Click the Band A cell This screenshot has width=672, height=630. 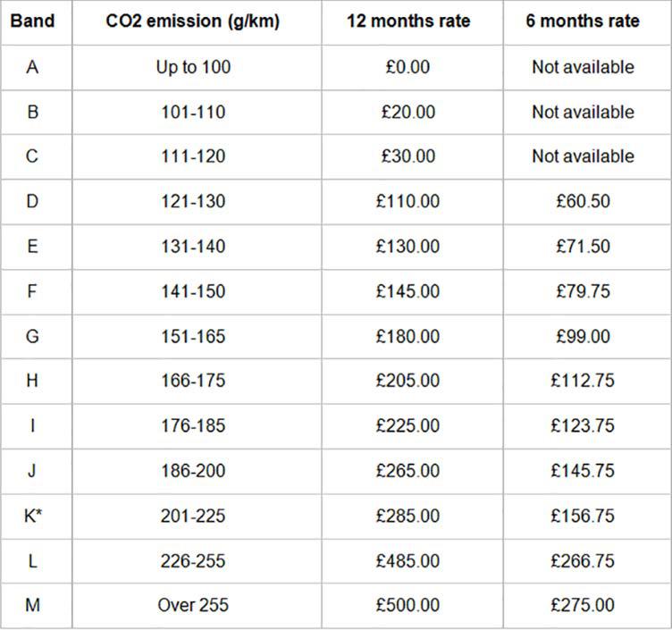tap(33, 67)
